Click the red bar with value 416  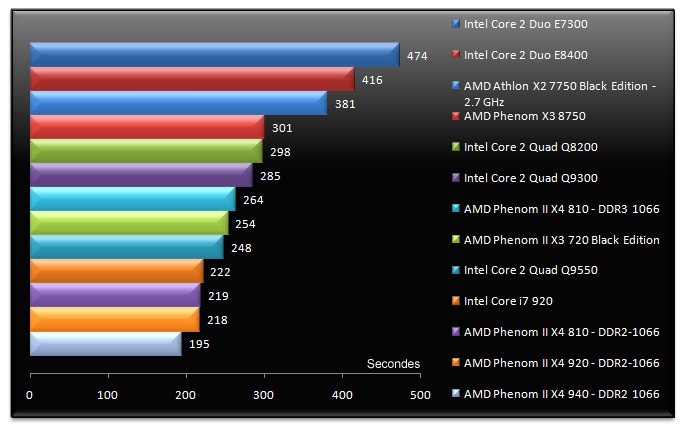pos(192,79)
